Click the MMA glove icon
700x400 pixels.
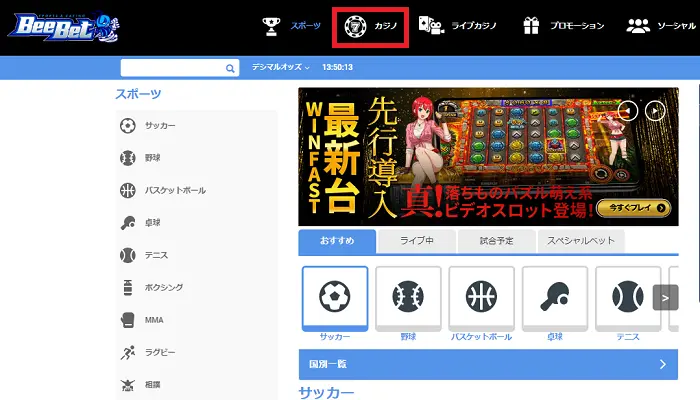[x=128, y=320]
